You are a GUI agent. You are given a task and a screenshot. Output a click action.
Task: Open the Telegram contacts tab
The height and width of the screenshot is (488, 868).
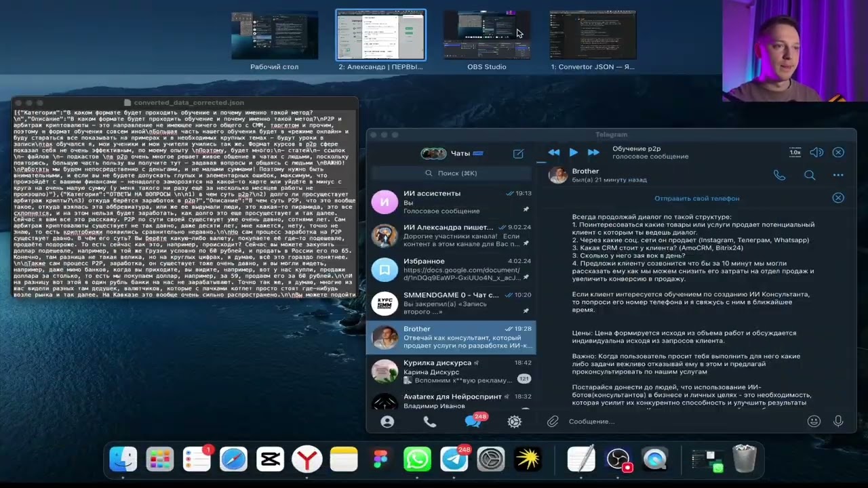coord(387,422)
